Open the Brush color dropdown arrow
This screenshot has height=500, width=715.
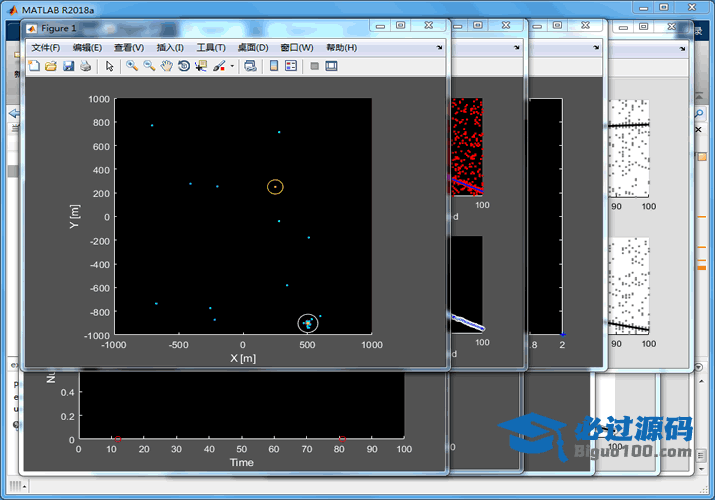pyautogui.click(x=232, y=66)
